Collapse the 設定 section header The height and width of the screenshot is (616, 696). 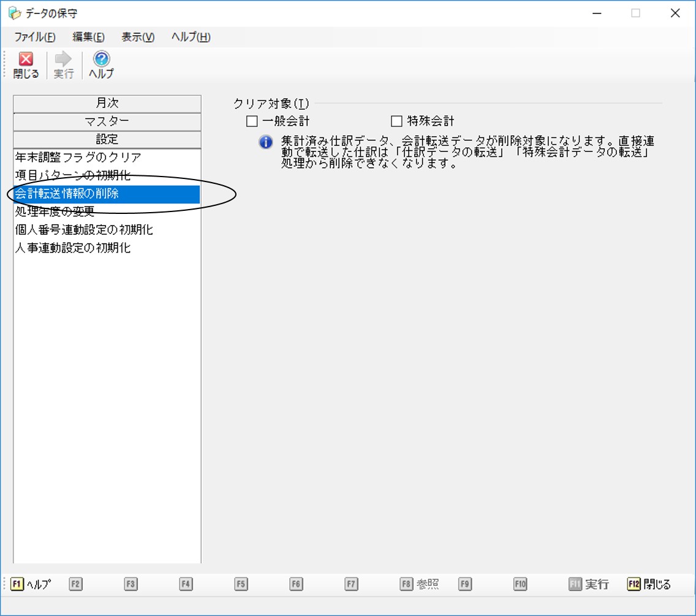point(107,140)
